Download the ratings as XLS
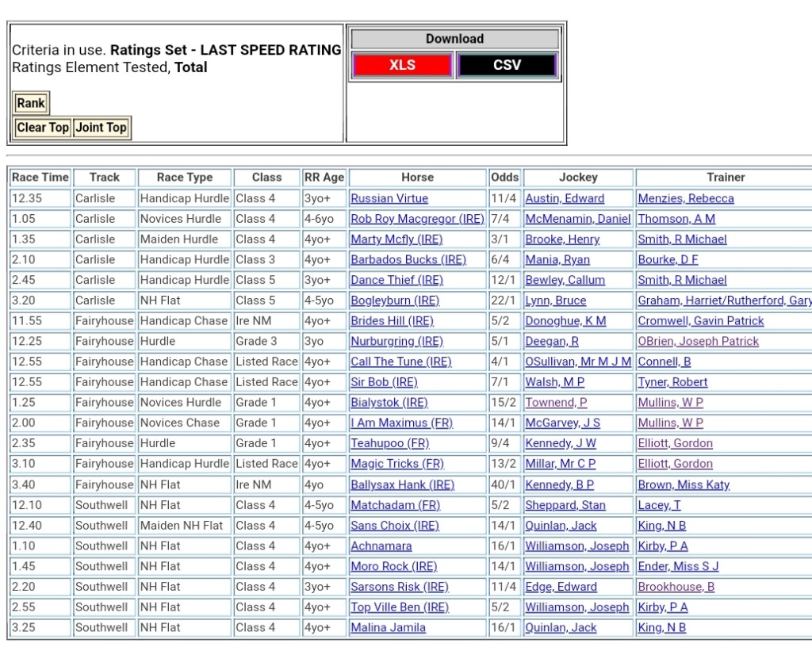The height and width of the screenshot is (666, 812). click(402, 65)
